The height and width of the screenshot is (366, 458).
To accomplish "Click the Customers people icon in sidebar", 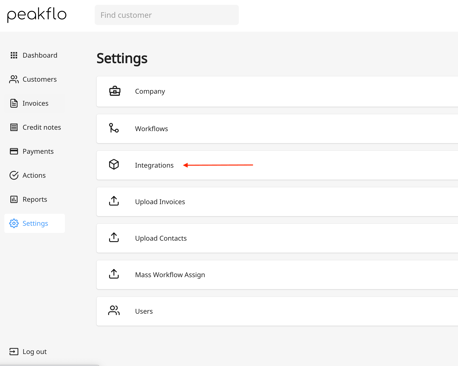I will pos(14,79).
